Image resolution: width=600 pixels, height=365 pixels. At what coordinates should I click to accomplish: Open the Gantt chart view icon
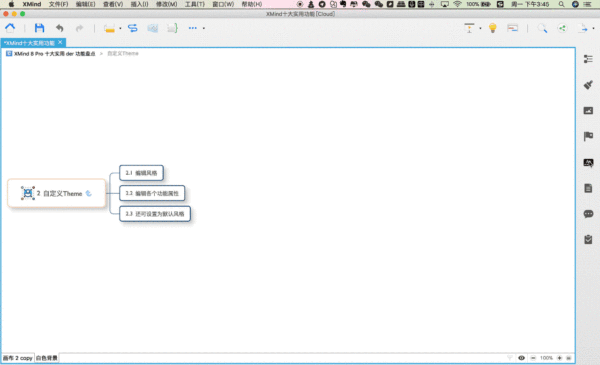coord(512,28)
